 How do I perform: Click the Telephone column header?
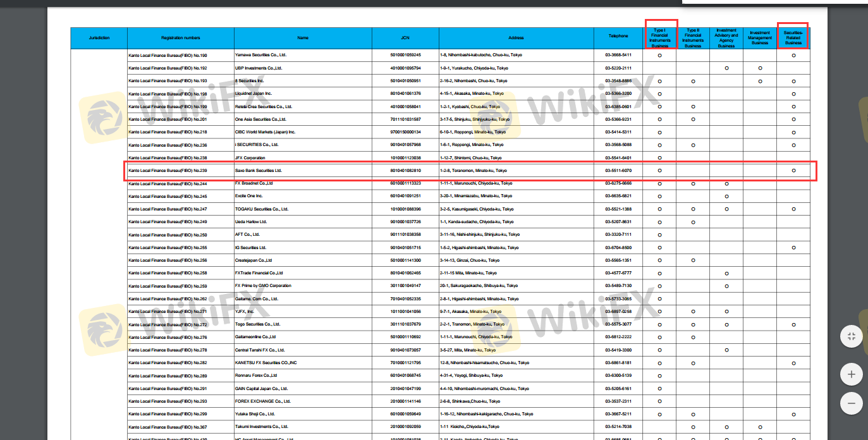tap(618, 36)
